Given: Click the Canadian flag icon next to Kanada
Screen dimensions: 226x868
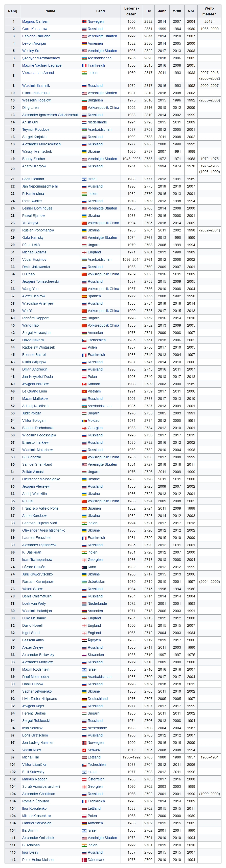Looking at the screenshot, I should (84, 384).
